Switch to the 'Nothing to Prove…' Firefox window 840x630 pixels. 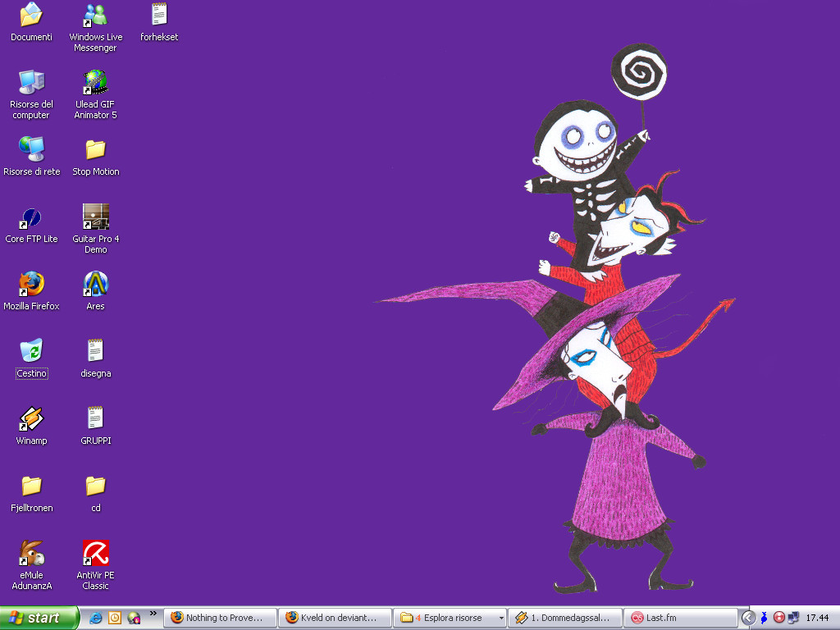pos(220,618)
